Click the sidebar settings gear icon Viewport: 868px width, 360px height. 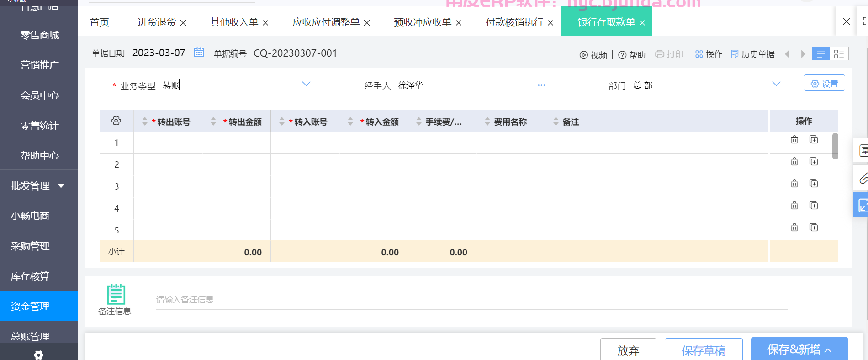pyautogui.click(x=39, y=355)
